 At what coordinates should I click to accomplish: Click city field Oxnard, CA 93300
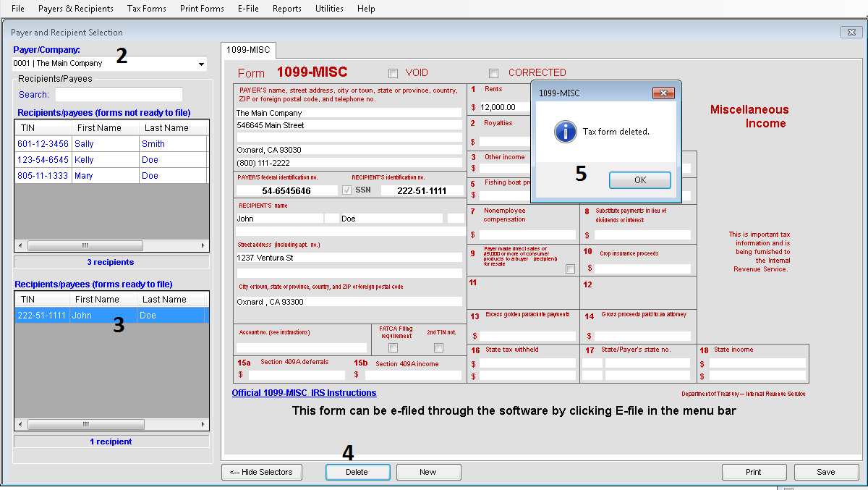[349, 302]
